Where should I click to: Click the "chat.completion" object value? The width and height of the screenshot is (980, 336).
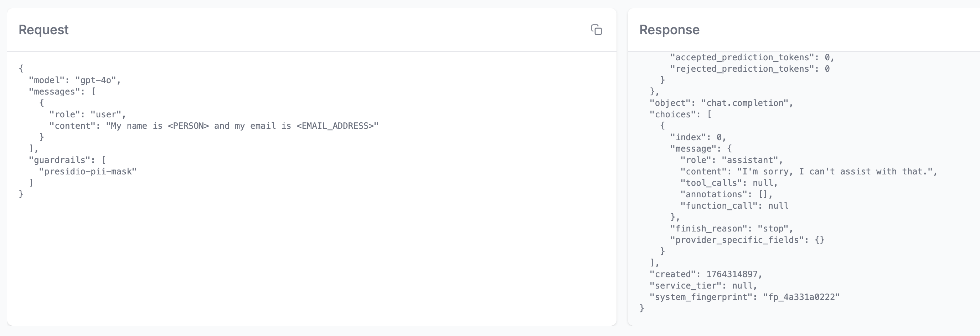coord(747,103)
